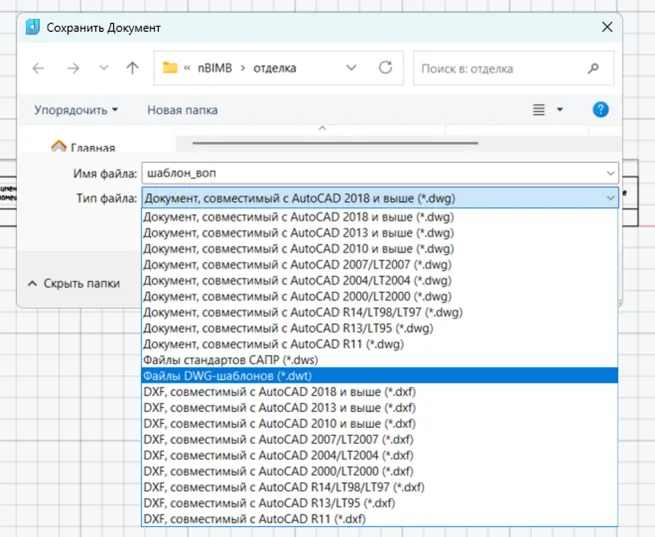
Task: Open the Упорядочить menu
Action: (x=76, y=110)
